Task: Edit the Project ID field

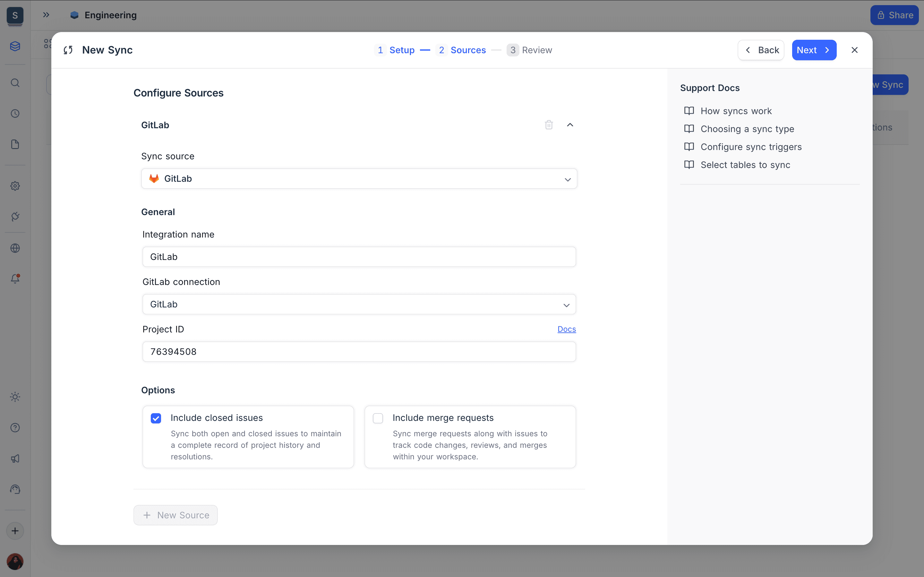Action: click(x=359, y=351)
